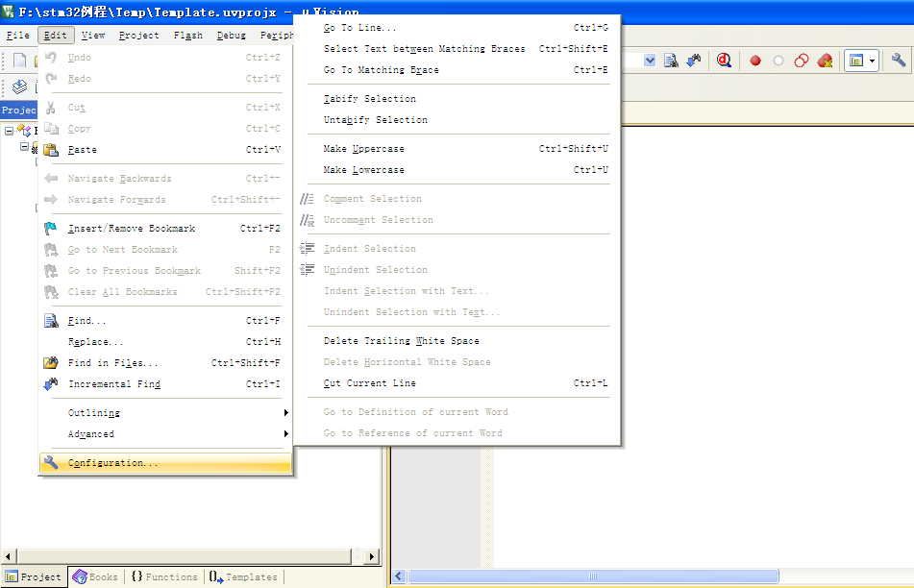Click the Find in Files toolbar icon
The width and height of the screenshot is (914, 588).
[x=671, y=61]
